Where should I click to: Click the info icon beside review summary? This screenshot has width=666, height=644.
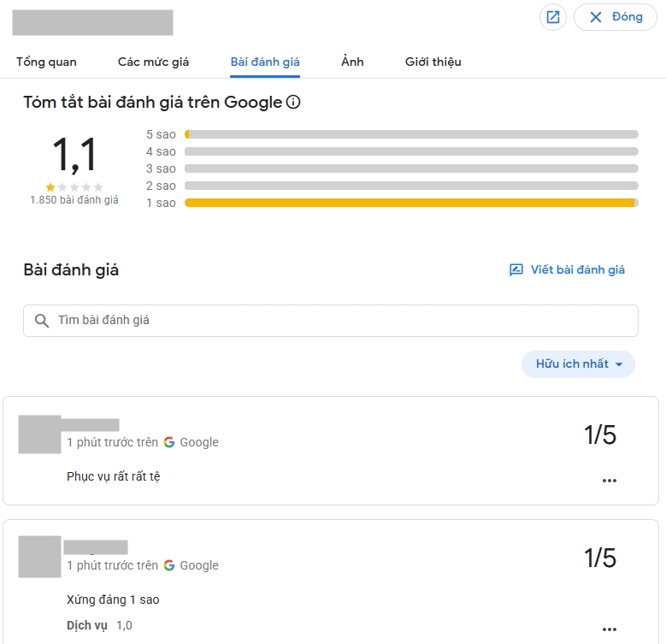point(293,103)
